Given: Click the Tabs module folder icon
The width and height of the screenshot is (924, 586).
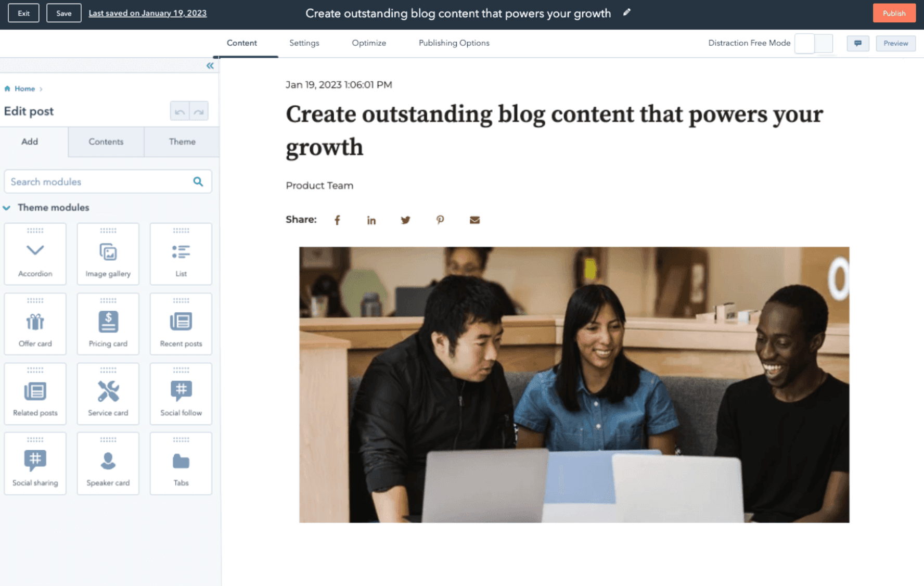Looking at the screenshot, I should coord(181,461).
